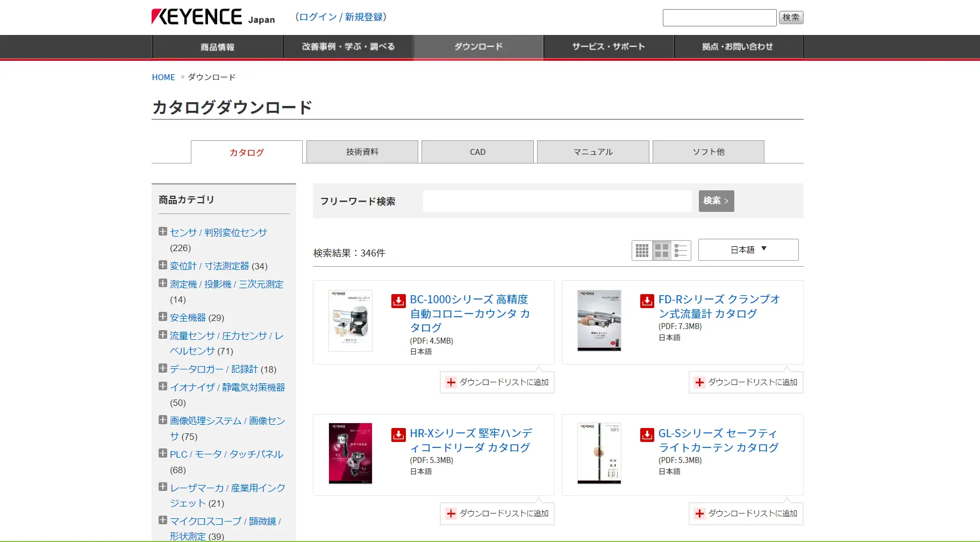Open the 日本語 language dropdown
980x542 pixels.
coord(748,249)
